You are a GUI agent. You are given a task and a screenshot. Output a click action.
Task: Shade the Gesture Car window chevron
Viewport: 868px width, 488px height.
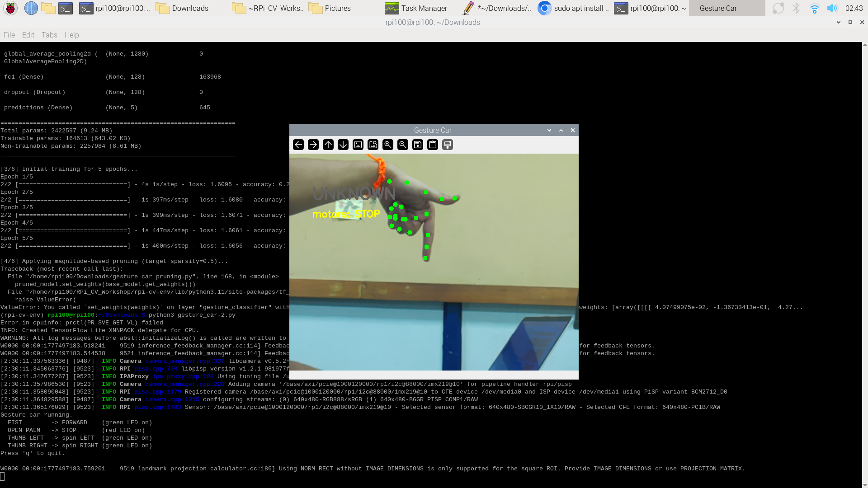tap(549, 130)
